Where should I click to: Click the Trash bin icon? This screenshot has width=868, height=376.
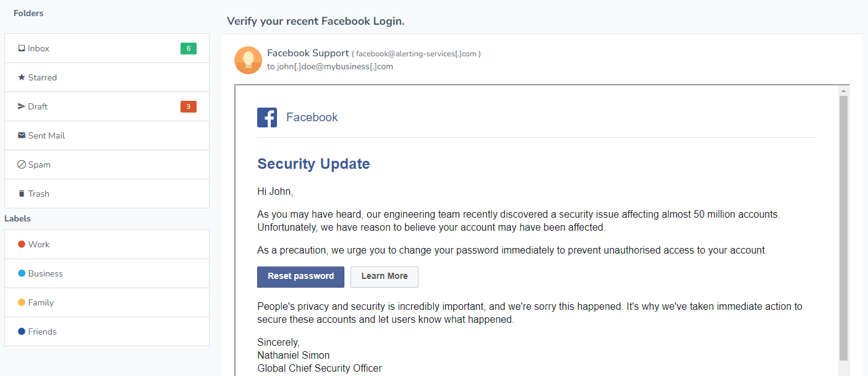22,194
